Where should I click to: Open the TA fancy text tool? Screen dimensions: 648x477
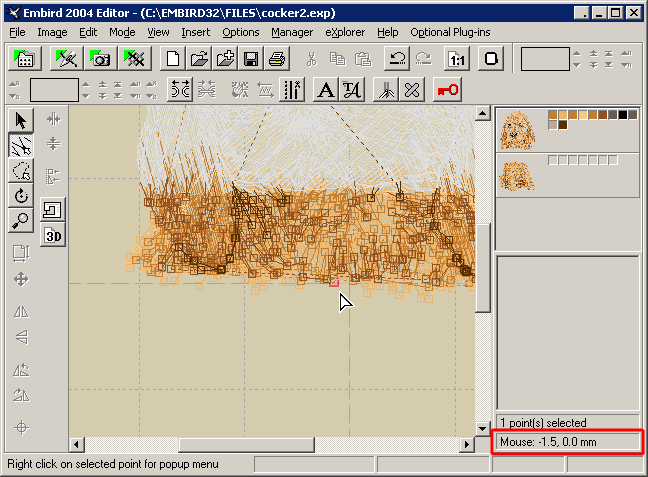[352, 90]
